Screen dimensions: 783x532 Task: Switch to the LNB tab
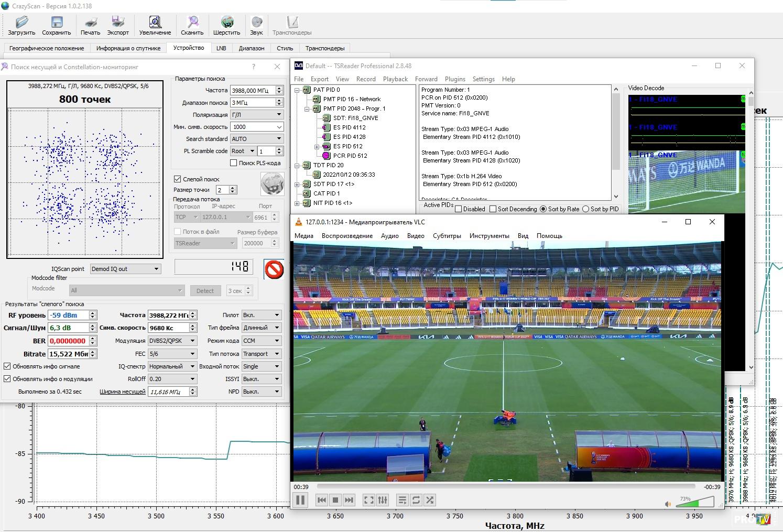point(221,48)
